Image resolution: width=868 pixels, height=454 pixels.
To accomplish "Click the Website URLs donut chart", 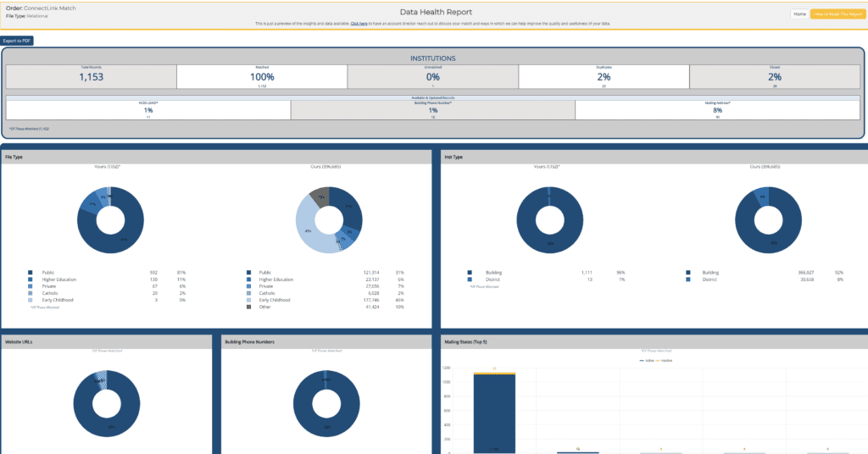I will pos(105,405).
